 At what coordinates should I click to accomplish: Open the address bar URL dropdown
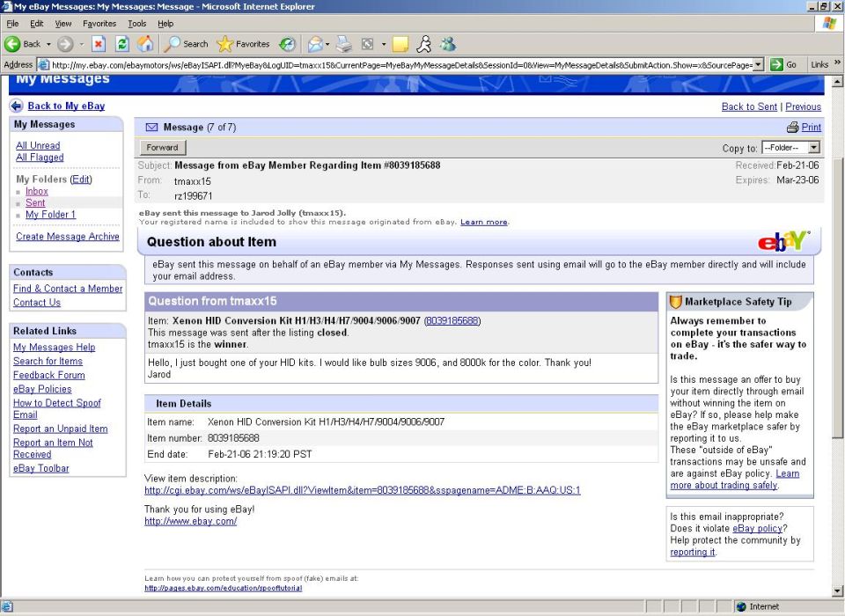758,64
